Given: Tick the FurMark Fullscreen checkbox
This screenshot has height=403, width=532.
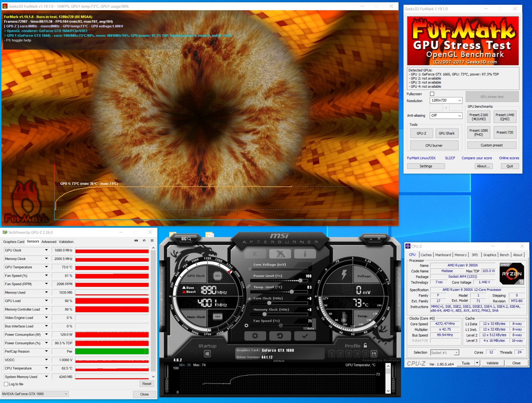Looking at the screenshot, I should (x=432, y=94).
